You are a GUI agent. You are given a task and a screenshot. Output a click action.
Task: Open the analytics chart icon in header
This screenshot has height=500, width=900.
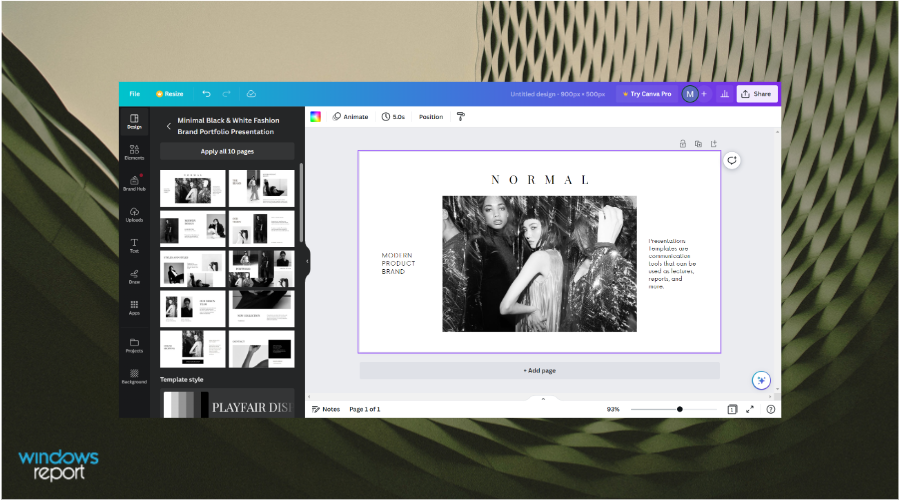point(725,94)
